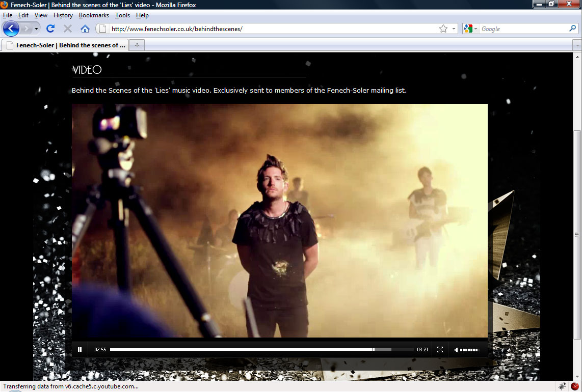Click the Firefox logo in the title bar
Viewport: 582px width, 392px height.
[4, 5]
